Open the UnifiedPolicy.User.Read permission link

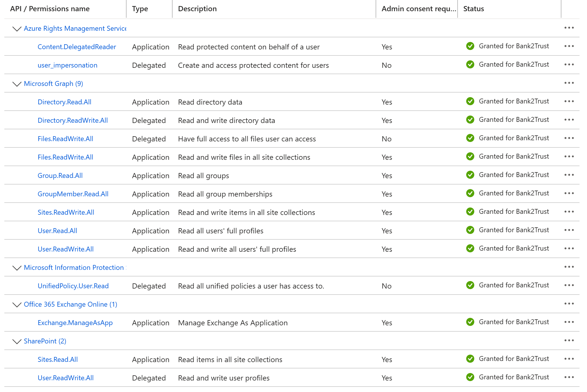point(73,286)
